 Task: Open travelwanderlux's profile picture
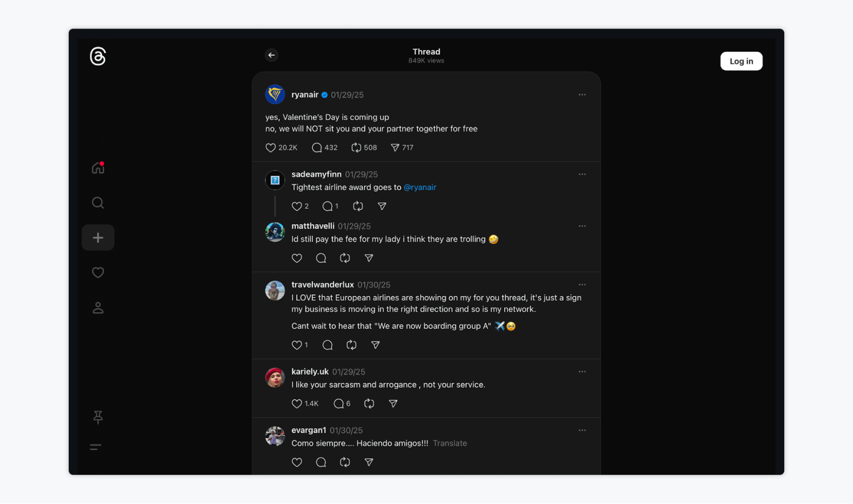(275, 290)
